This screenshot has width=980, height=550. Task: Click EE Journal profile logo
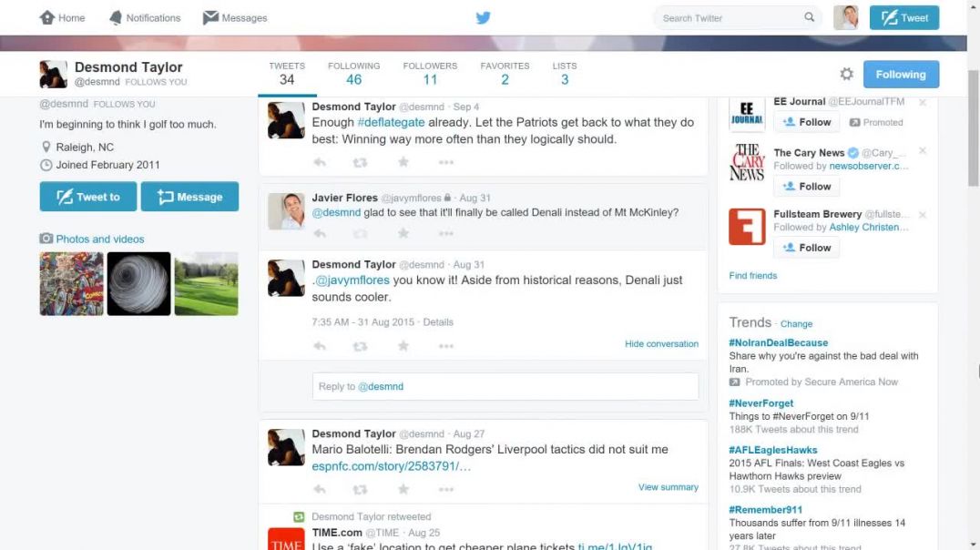pos(747,115)
